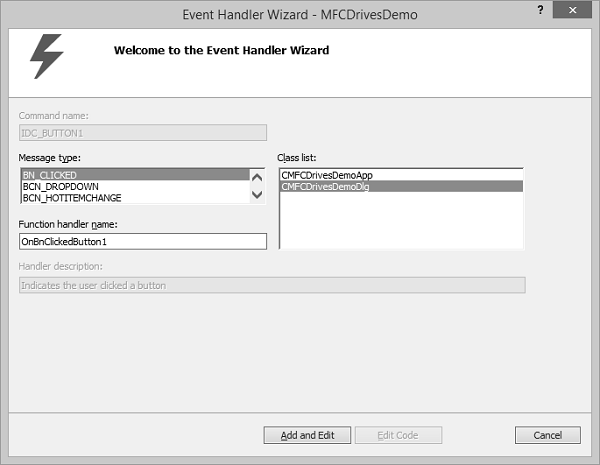
Task: Cancel the Event Handler Wizard
Action: [x=547, y=435]
